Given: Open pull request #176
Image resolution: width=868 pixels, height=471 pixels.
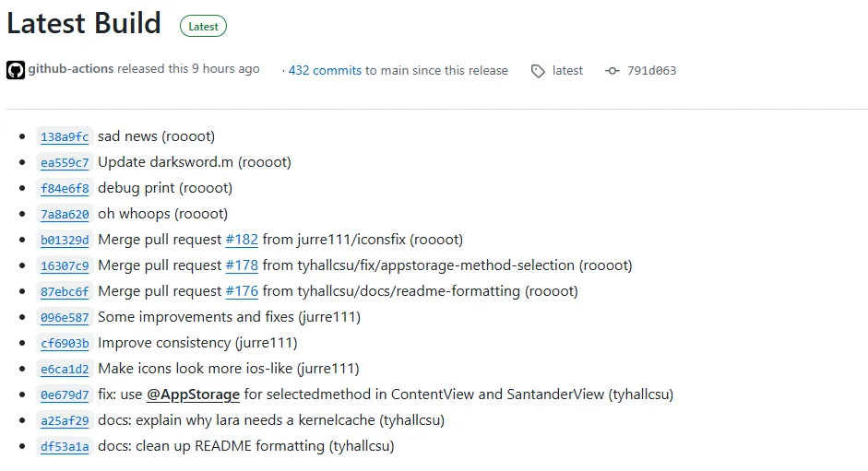Looking at the screenshot, I should [x=242, y=291].
